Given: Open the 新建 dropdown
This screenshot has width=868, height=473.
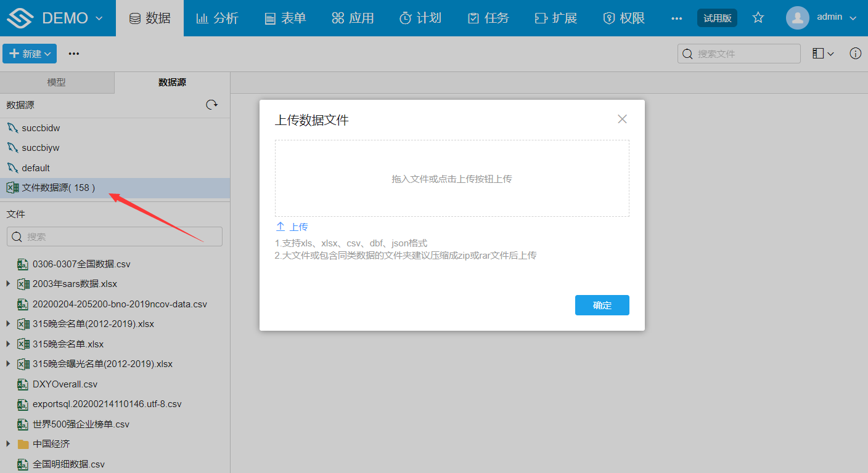Looking at the screenshot, I should [29, 54].
